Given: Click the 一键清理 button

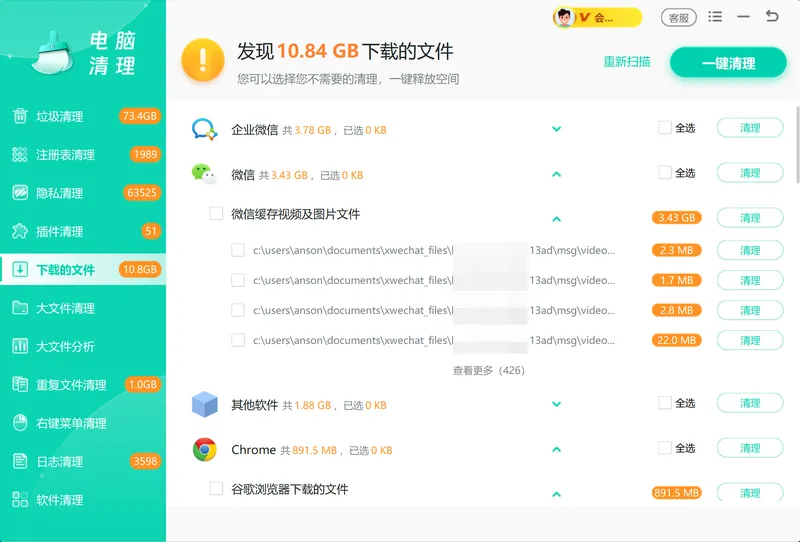Looking at the screenshot, I should point(728,63).
